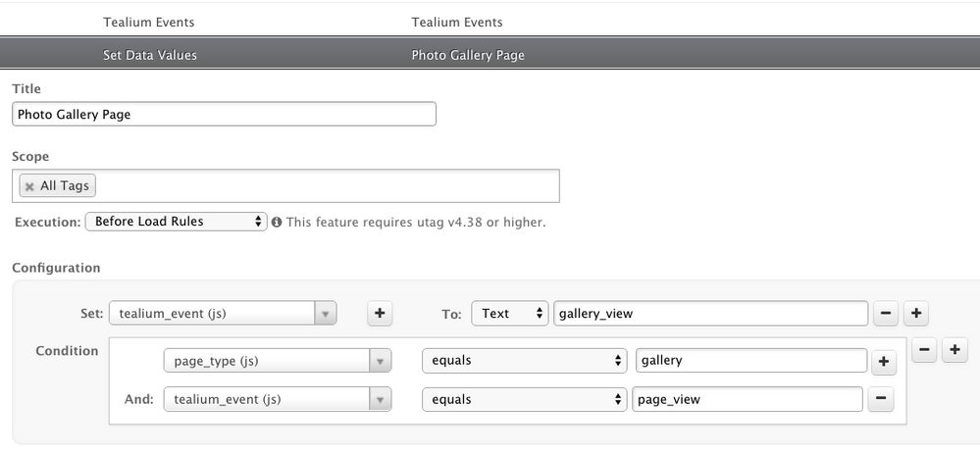Open equals operator dropdown for page_type row
The width and height of the screenshot is (980, 454).
(524, 361)
